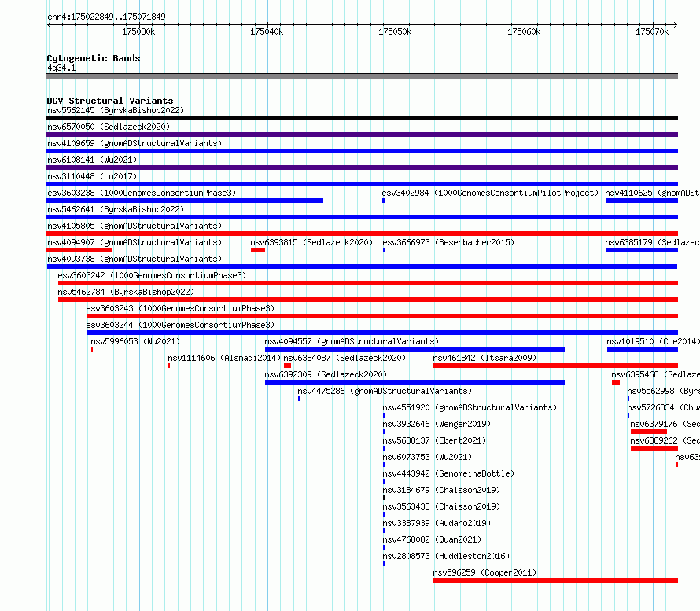Select the red nsv461842 variant bar
The image size is (700, 611).
point(555,366)
